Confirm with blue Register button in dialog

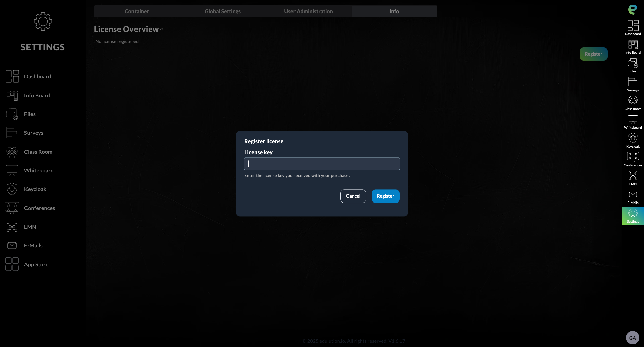pyautogui.click(x=385, y=196)
